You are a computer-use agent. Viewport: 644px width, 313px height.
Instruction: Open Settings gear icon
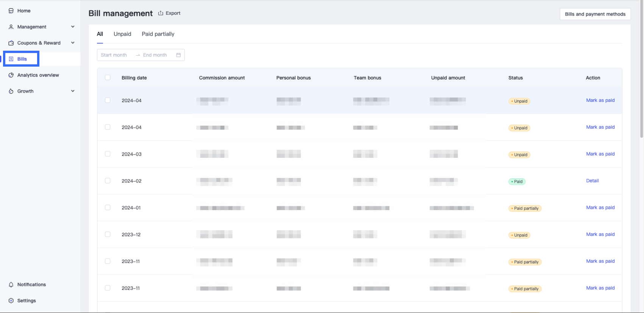[x=11, y=301]
